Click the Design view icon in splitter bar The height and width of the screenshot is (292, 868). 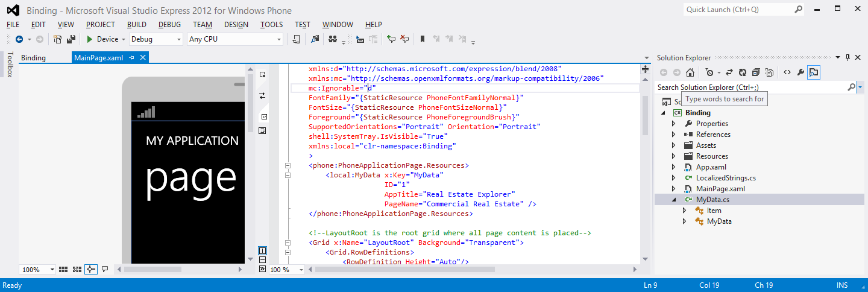coord(262,74)
